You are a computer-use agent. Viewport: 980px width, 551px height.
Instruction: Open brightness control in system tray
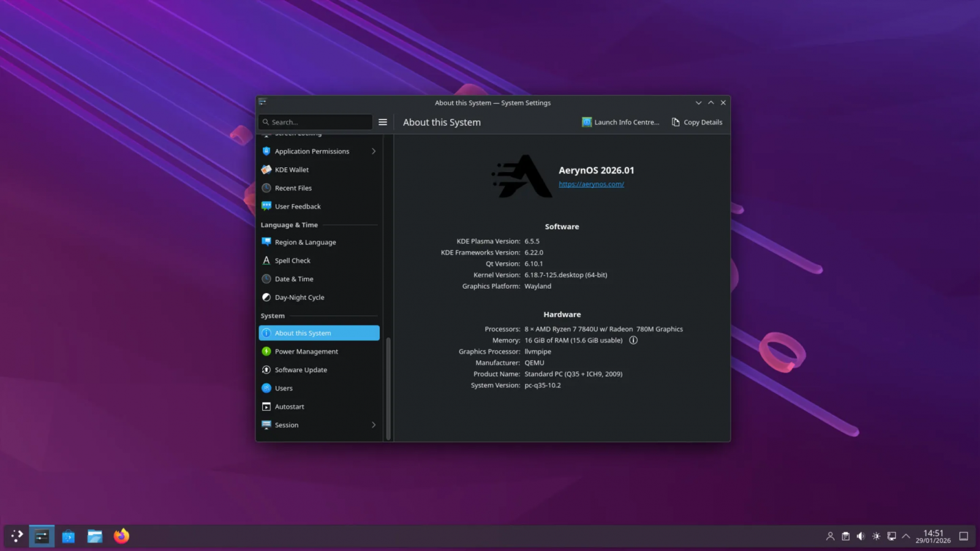click(x=876, y=536)
